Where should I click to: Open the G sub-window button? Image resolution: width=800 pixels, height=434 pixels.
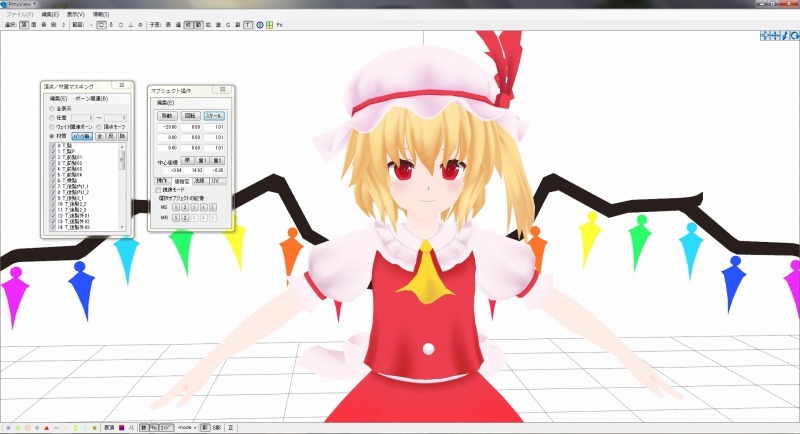click(228, 24)
